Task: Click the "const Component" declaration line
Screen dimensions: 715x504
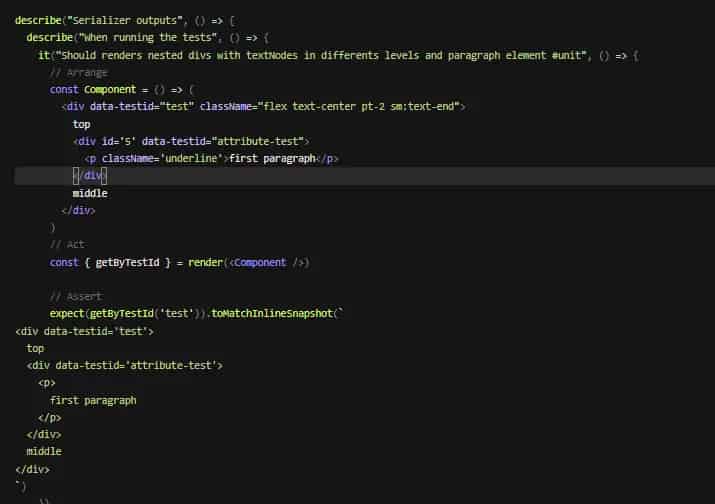Action: (x=122, y=89)
